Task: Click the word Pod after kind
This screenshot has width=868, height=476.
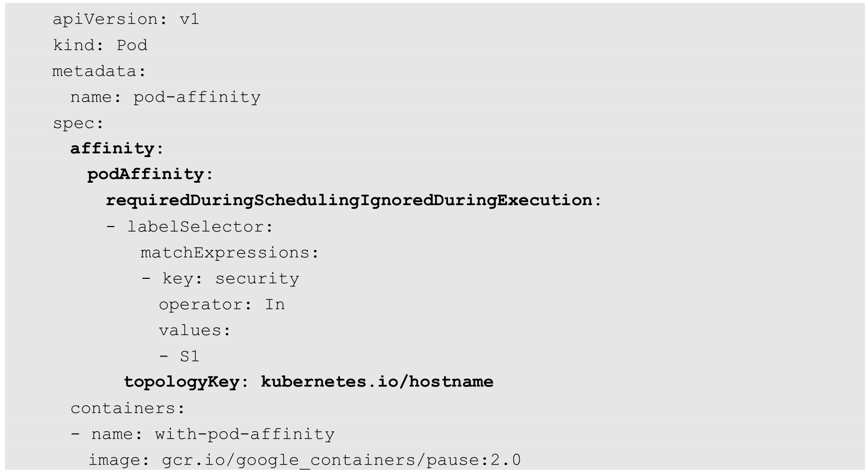Action: [132, 45]
